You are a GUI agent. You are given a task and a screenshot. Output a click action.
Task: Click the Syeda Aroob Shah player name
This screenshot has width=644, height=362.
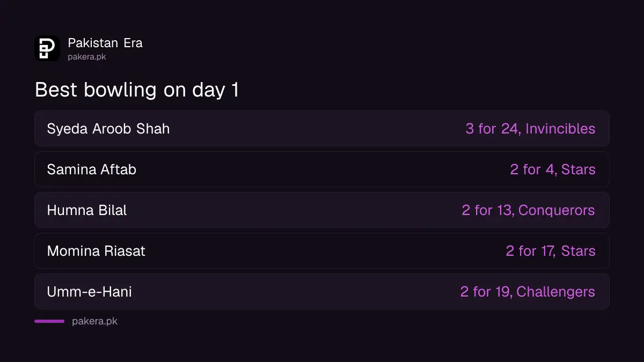coord(108,129)
